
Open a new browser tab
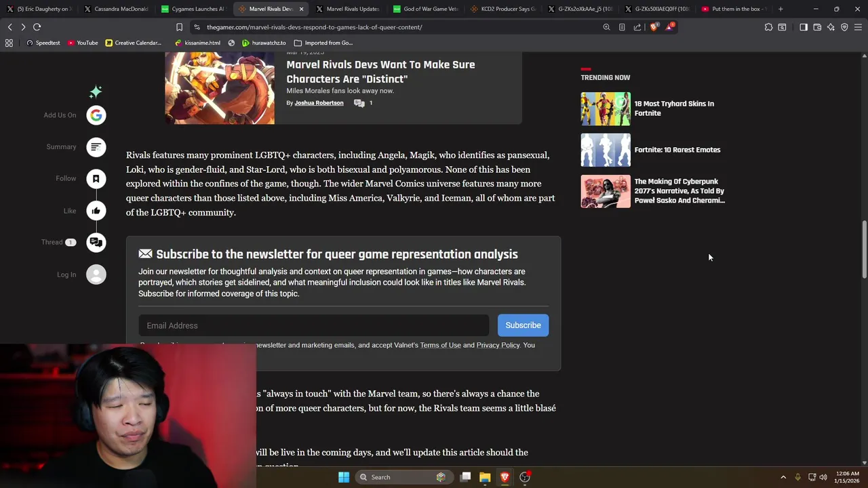pyautogui.click(x=781, y=9)
